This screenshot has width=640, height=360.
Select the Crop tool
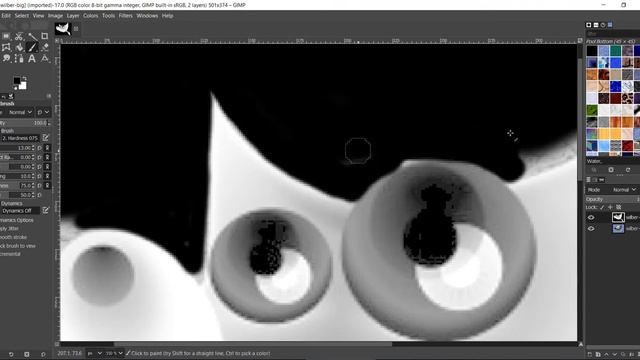44,37
